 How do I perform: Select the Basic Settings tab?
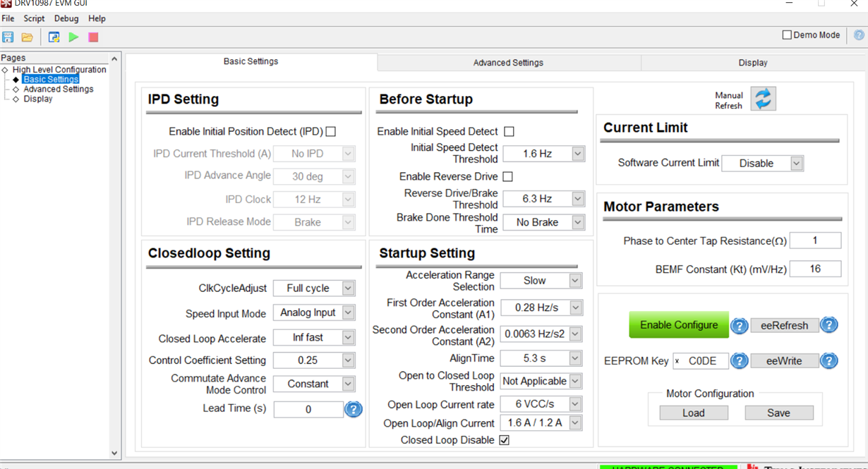[x=251, y=61]
